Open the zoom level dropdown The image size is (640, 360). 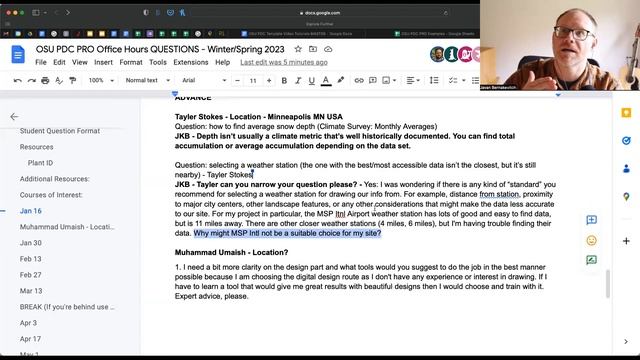[x=101, y=80]
